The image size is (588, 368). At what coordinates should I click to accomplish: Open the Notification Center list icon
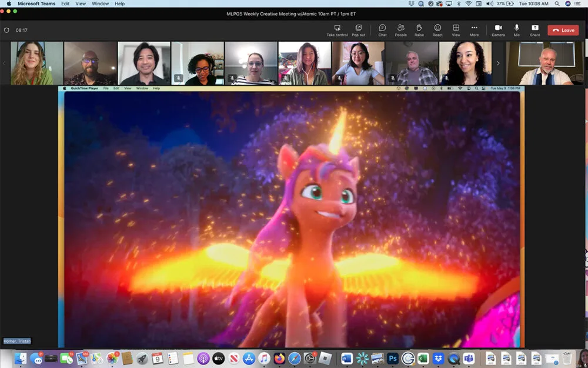[x=578, y=4]
